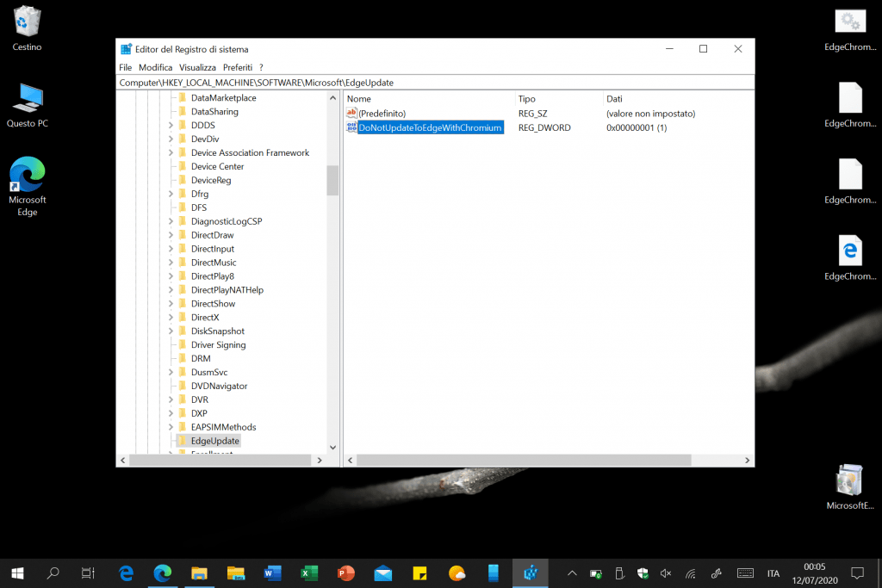
Task: Click the DoNotUpdateToEdgeWithChromium DWORD value icon
Action: tap(351, 127)
